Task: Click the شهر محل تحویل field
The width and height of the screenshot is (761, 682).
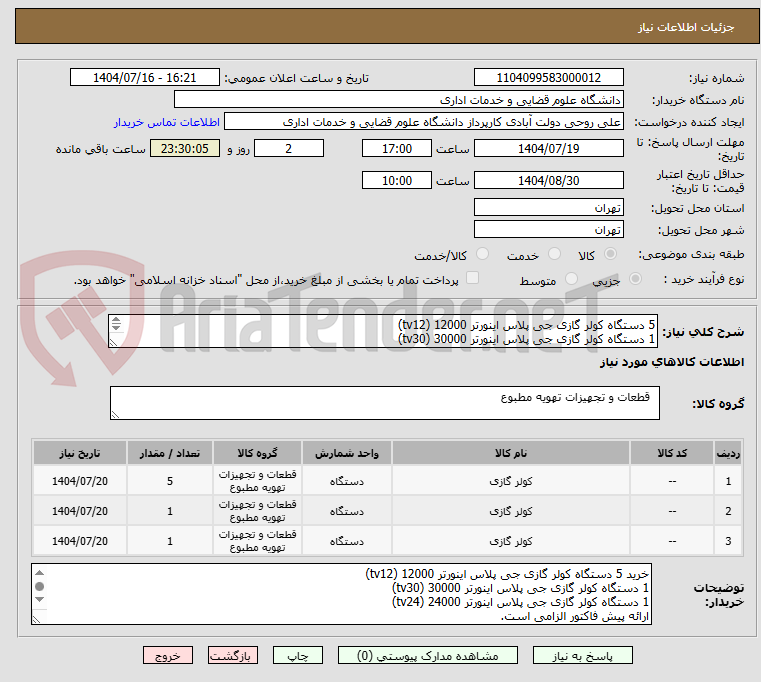Action: (x=548, y=230)
